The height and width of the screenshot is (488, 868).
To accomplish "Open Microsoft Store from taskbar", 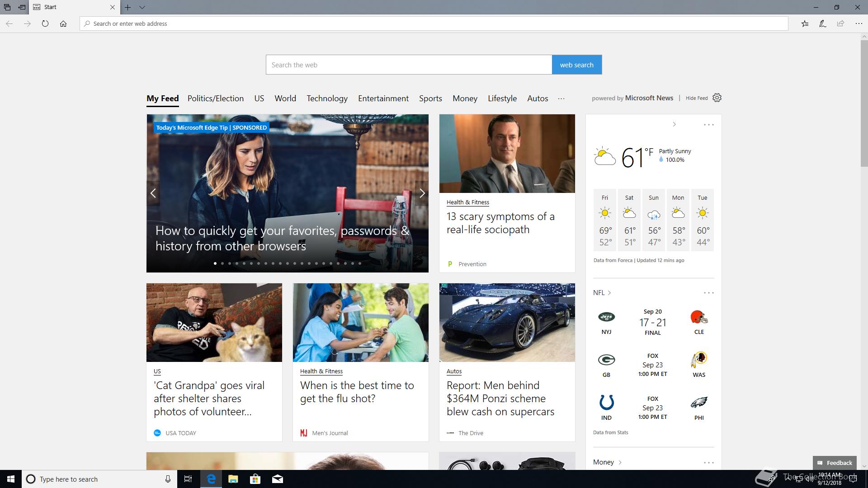I will 255,479.
